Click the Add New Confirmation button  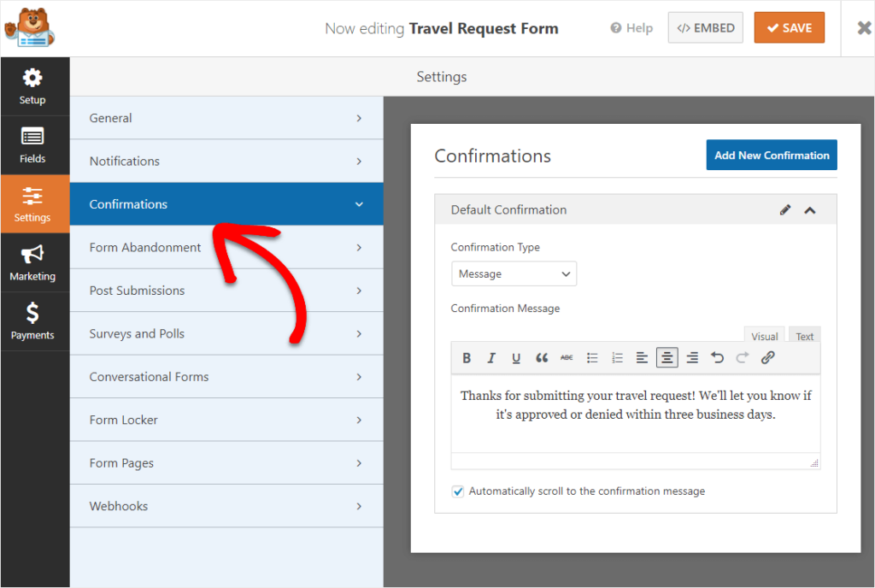tap(771, 155)
